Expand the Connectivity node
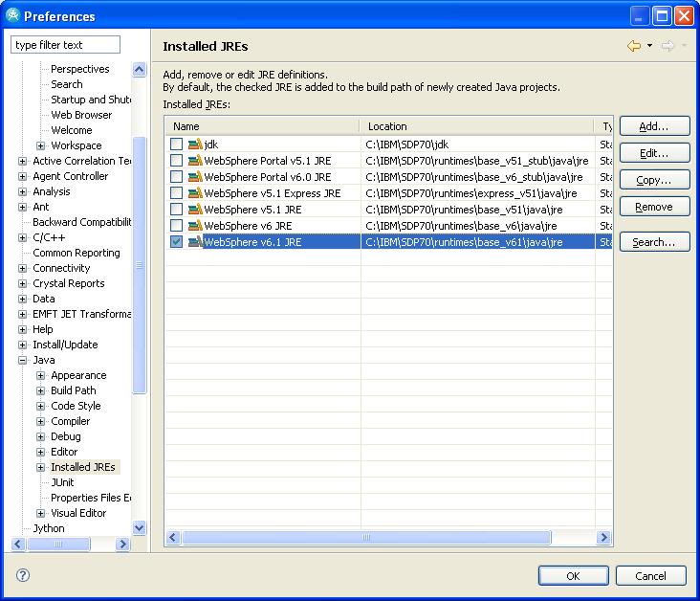The width and height of the screenshot is (700, 601). point(22,268)
